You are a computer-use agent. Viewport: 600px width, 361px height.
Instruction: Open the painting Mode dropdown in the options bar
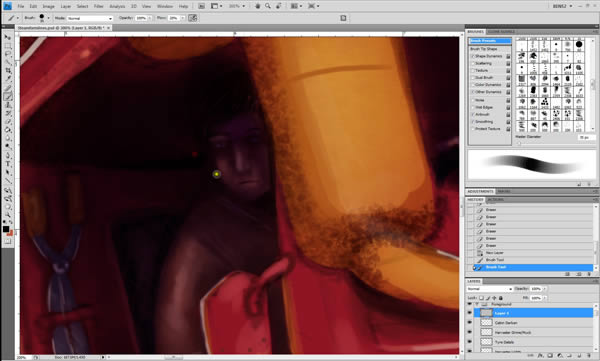coord(90,18)
